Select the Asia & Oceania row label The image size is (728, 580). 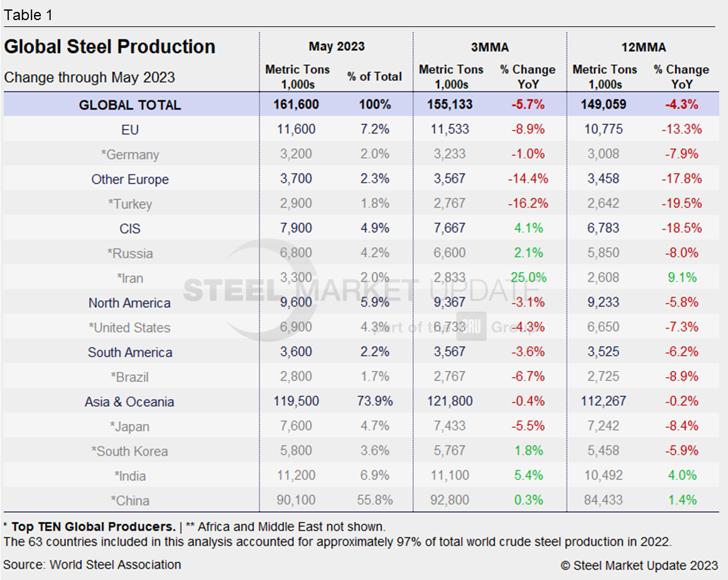pos(129,402)
